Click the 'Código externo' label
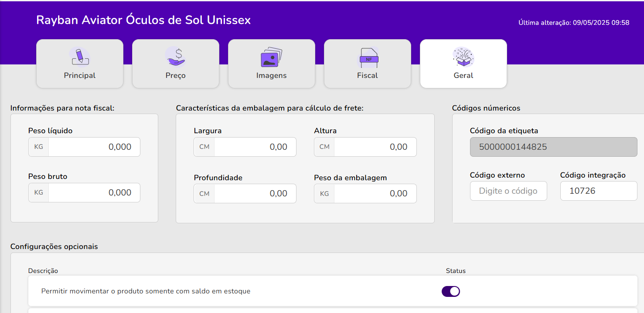644x313 pixels. 497,175
